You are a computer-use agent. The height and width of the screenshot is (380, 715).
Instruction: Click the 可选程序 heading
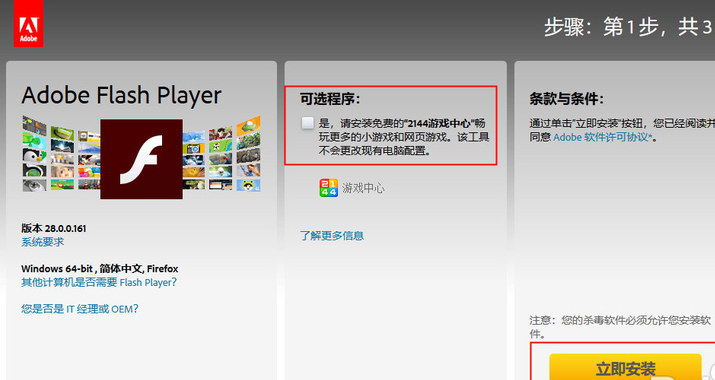(330, 99)
